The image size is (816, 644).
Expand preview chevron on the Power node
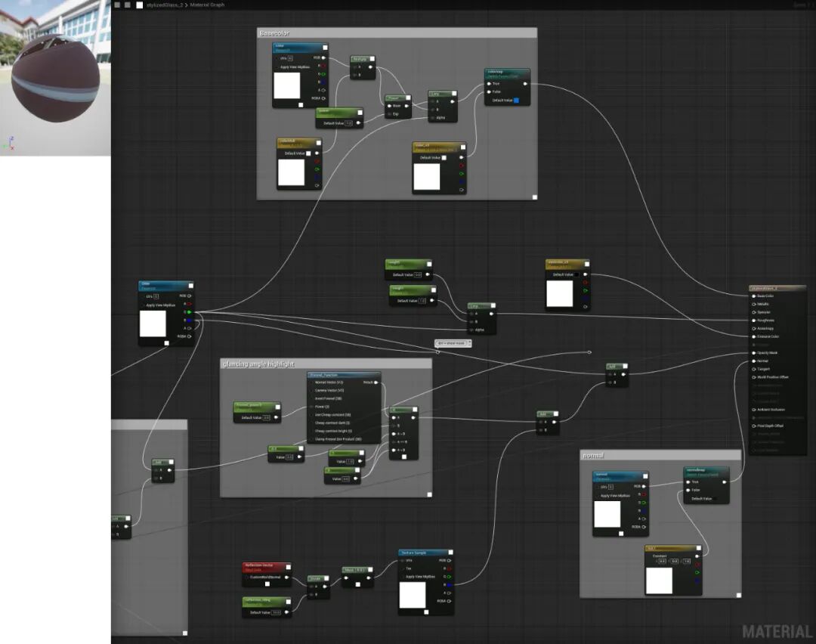coord(409,98)
